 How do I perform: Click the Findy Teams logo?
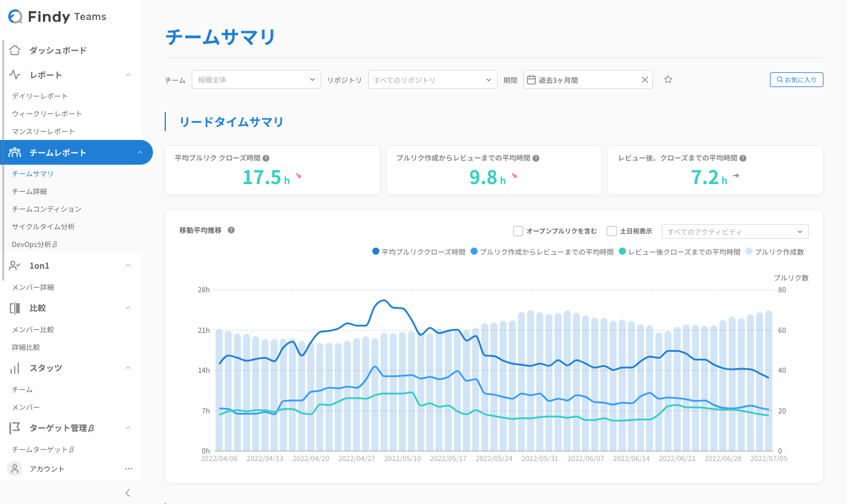58,16
